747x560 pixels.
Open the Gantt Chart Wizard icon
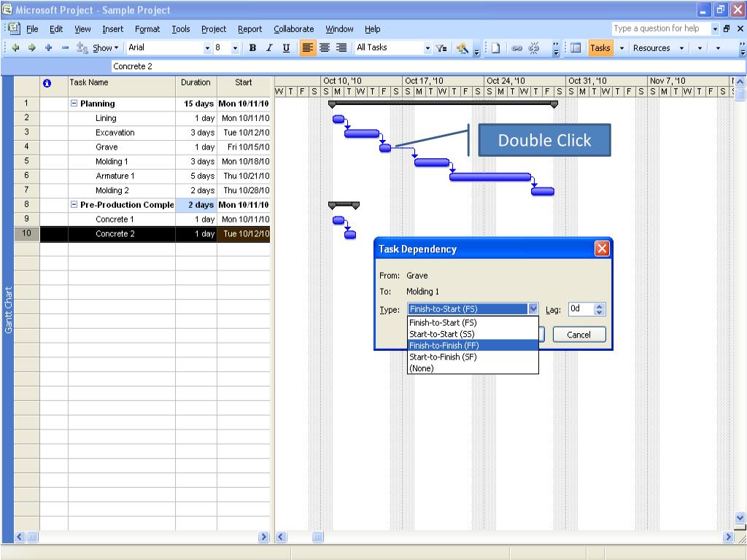point(462,47)
